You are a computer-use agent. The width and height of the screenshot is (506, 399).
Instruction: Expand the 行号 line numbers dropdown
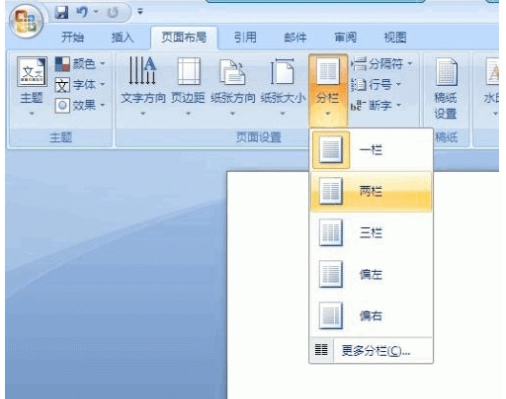coord(376,85)
